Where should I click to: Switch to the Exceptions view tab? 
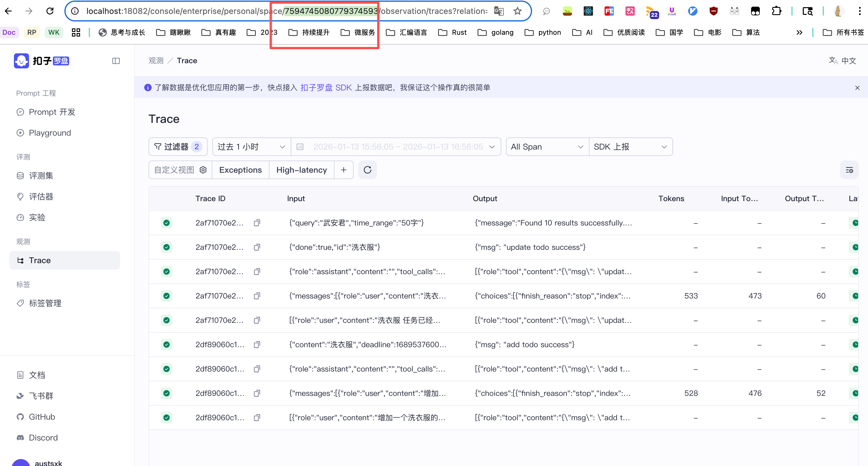pyautogui.click(x=240, y=170)
